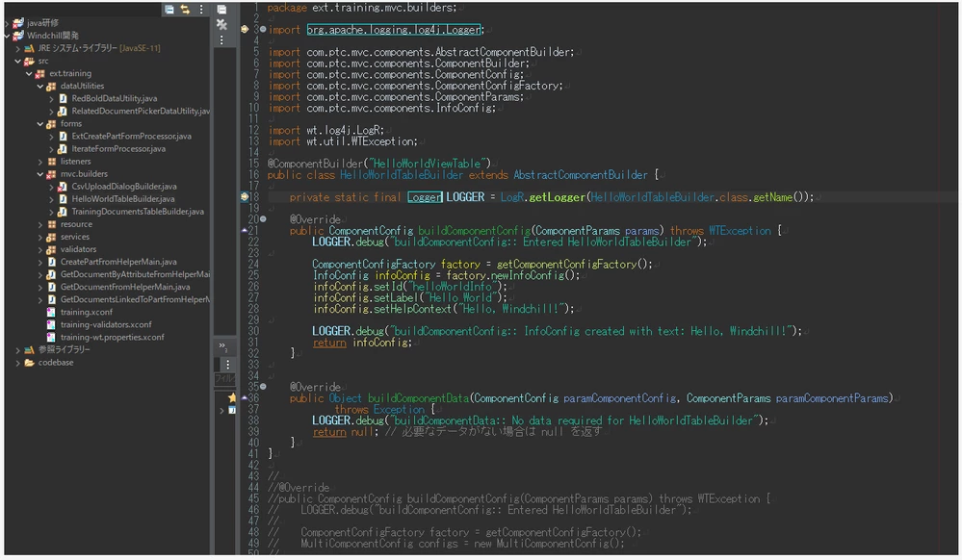Click the highlighted Logger type on line 18
This screenshot has width=962, height=560.
coord(425,197)
